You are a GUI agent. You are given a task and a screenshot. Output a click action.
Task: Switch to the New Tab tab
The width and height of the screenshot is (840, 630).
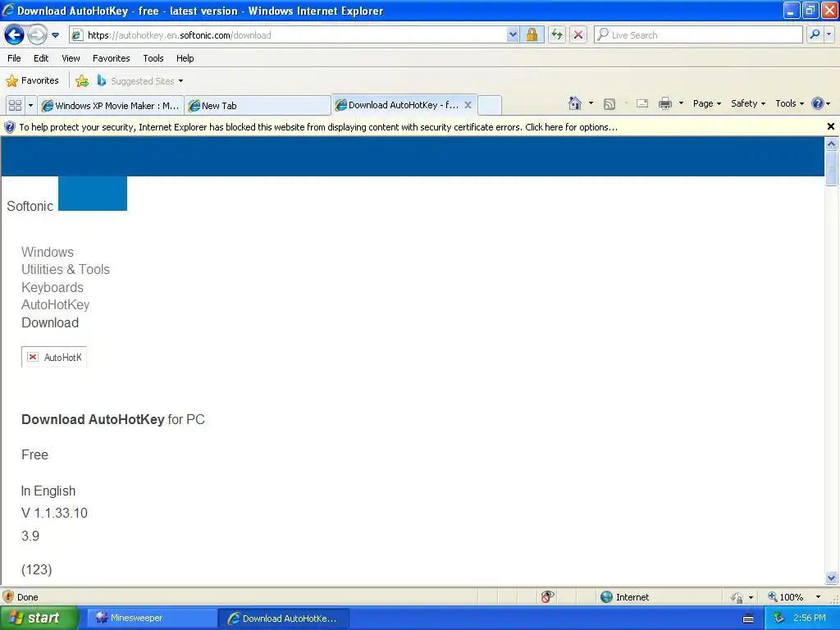257,106
